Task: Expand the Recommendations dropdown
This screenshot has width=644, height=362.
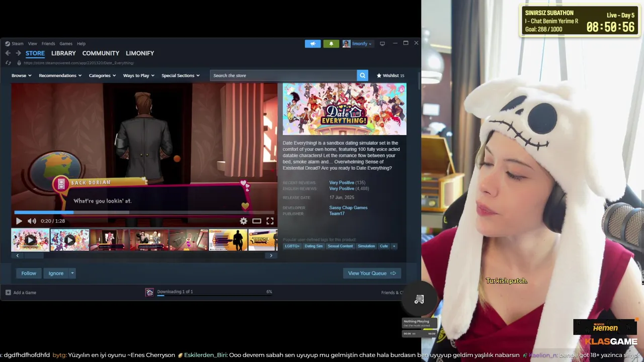Action: point(60,75)
